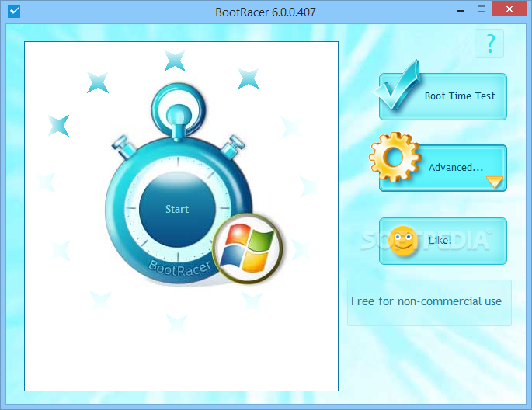The height and width of the screenshot is (410, 532).
Task: Click the blue checkmark icon on Boot Time Test
Action: tap(397, 85)
